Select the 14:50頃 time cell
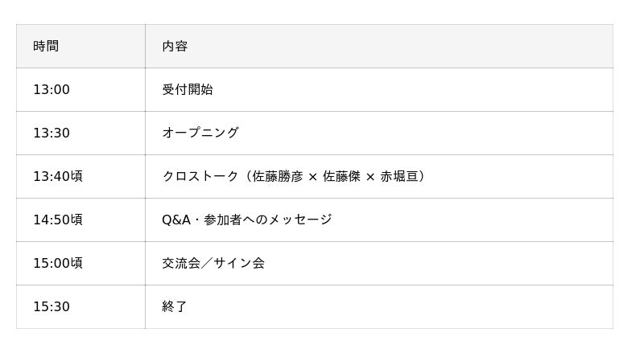The width and height of the screenshot is (644, 353). click(58, 220)
